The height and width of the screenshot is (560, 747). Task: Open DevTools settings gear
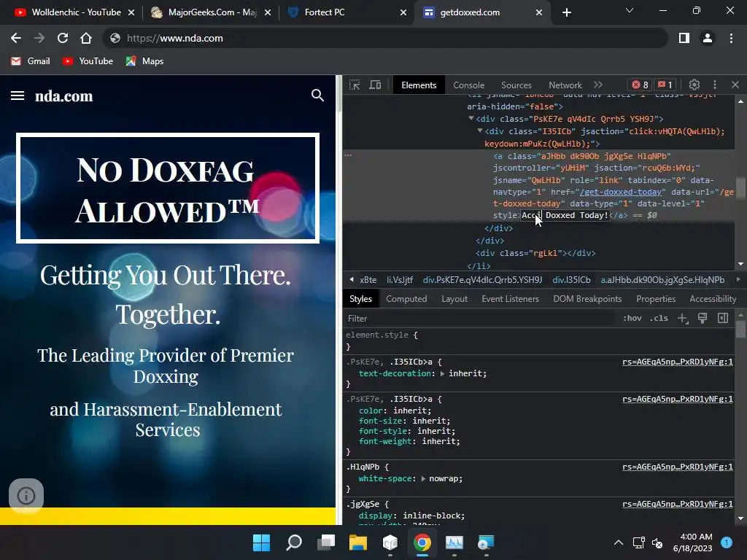[x=694, y=85]
